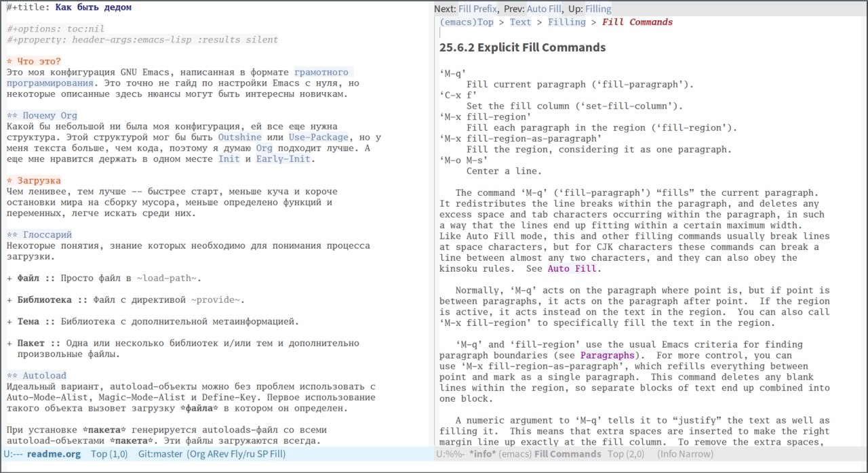Click the 'Center a line.' description
This screenshot has height=473, width=868.
coord(505,171)
